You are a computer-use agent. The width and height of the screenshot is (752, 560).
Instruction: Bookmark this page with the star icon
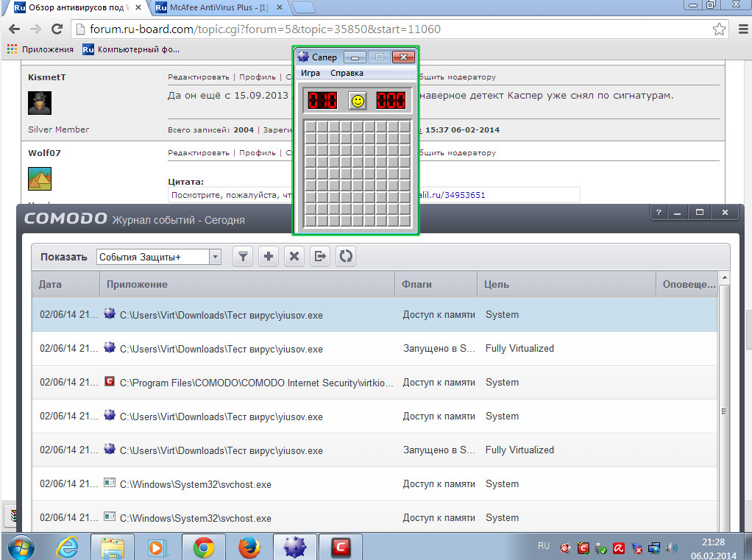[x=719, y=29]
